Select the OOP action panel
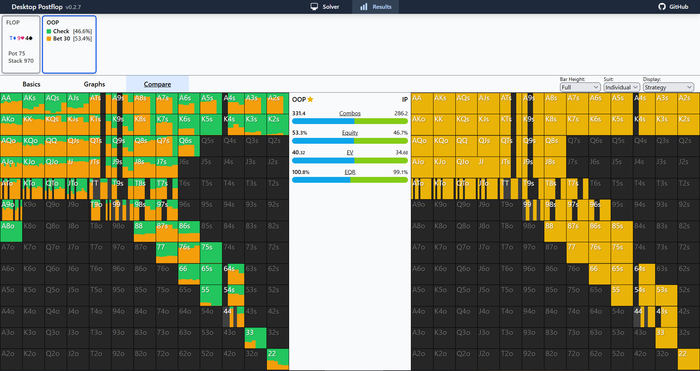 point(69,44)
